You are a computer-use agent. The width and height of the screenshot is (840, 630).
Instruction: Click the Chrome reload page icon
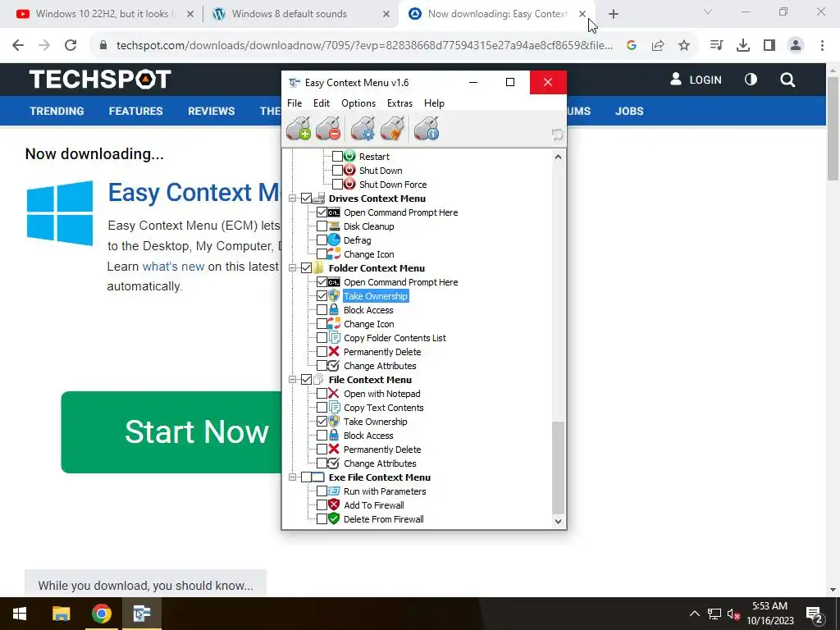point(71,46)
